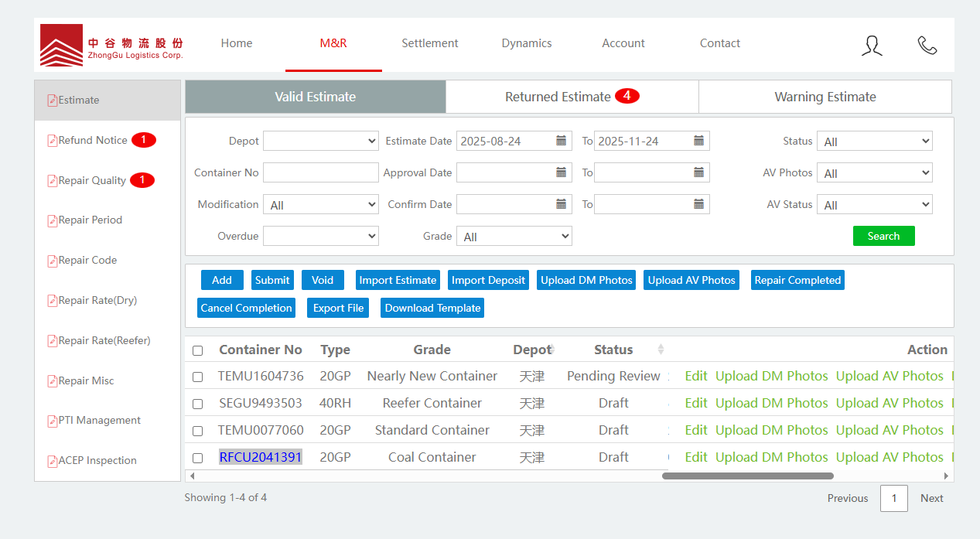The width and height of the screenshot is (980, 539).
Task: Open calendar for Estimate Date start
Action: tap(562, 141)
